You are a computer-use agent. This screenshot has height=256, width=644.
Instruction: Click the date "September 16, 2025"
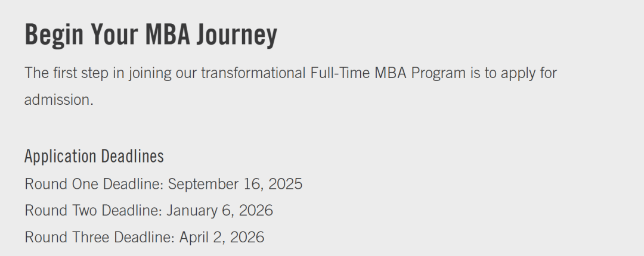235,184
